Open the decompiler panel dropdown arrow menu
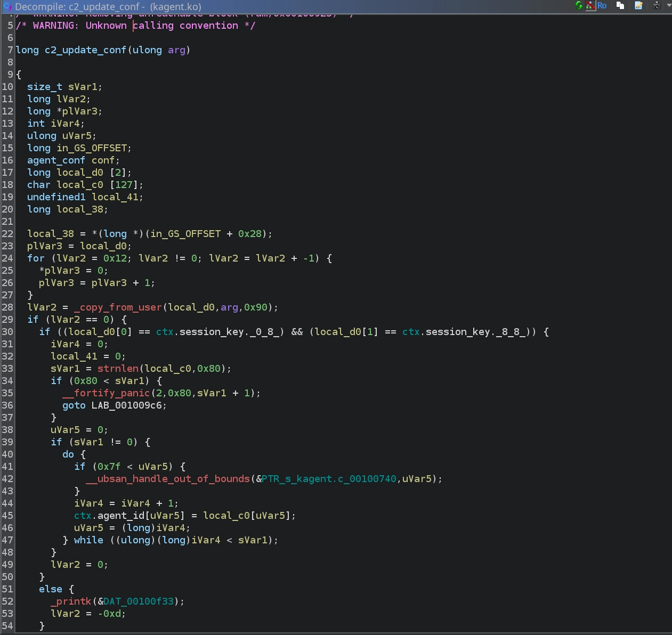 (x=668, y=6)
